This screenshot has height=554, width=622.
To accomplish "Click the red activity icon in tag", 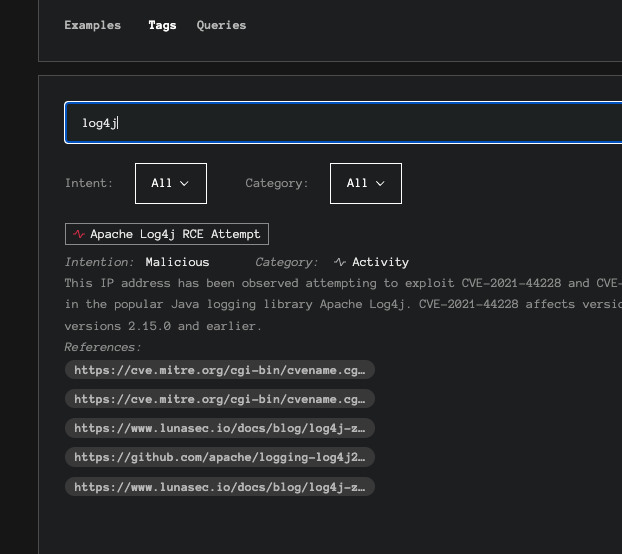I will point(79,234).
